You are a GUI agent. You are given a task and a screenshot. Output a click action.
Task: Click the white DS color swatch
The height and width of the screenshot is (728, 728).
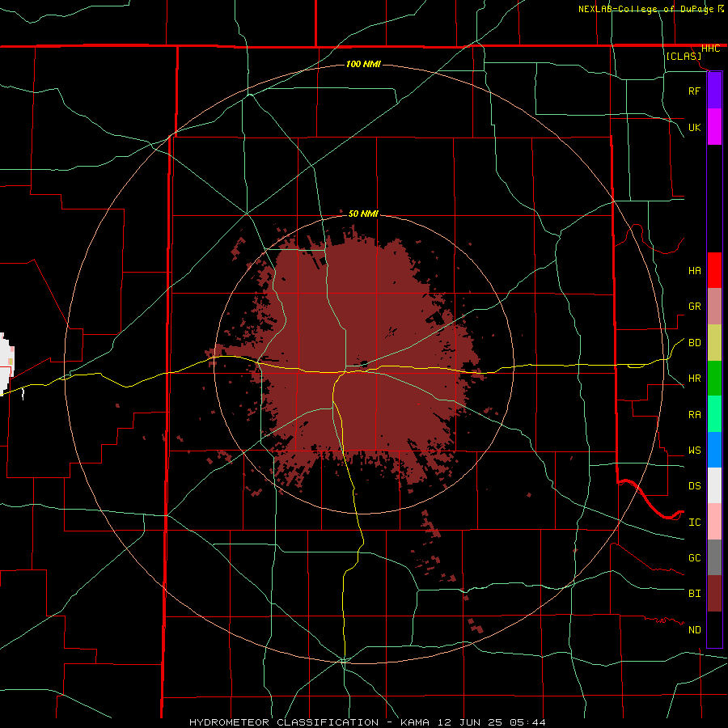tap(714, 485)
